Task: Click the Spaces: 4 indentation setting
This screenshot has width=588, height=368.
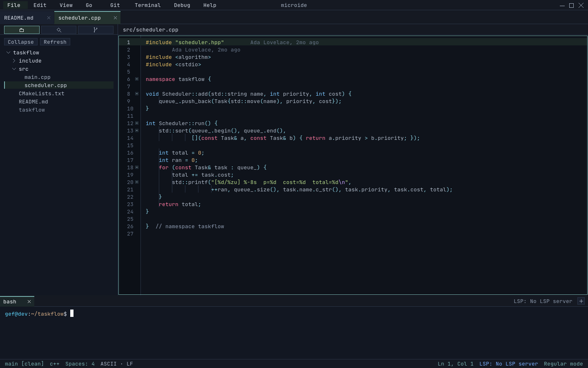Action: tap(80, 364)
